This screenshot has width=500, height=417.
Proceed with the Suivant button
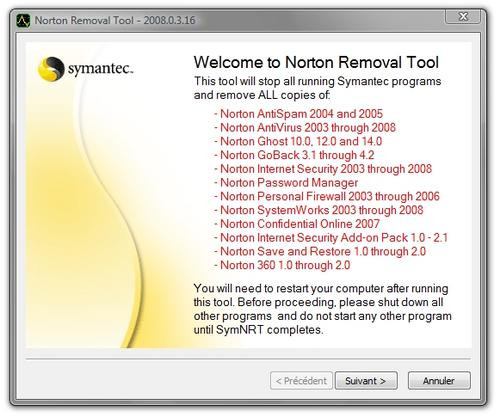[x=366, y=381]
